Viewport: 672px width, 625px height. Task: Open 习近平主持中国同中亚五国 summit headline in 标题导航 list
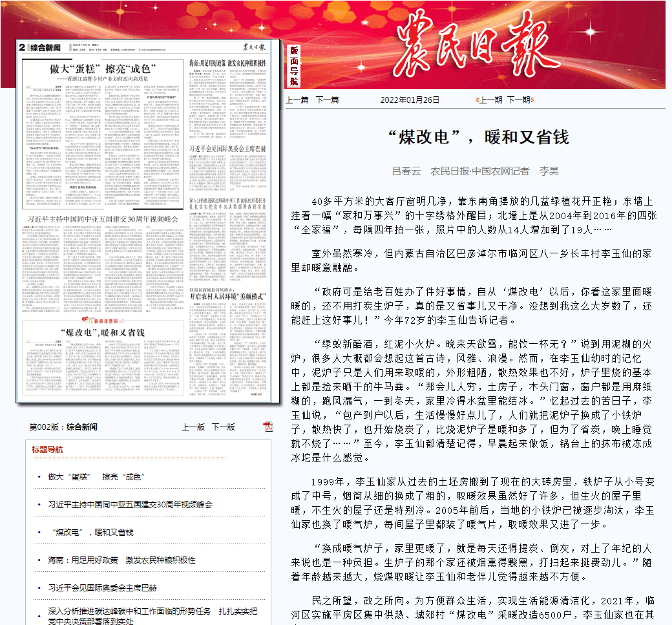[x=129, y=504]
